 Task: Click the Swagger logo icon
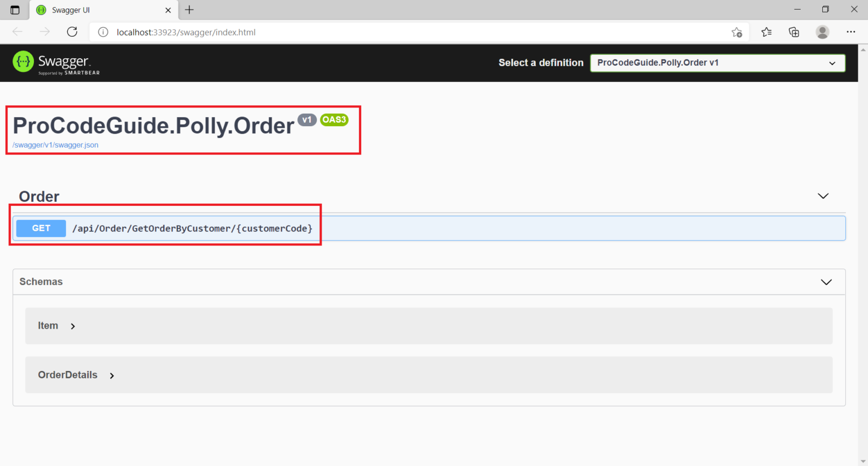pyautogui.click(x=23, y=62)
